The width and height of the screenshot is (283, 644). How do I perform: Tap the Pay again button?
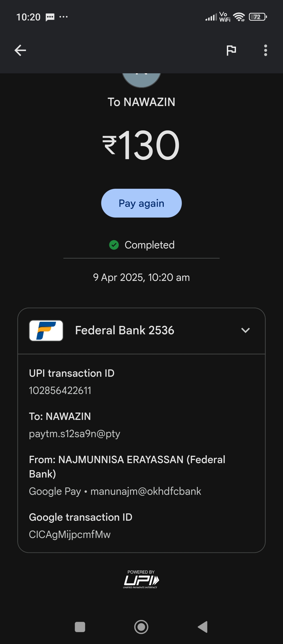tap(141, 203)
